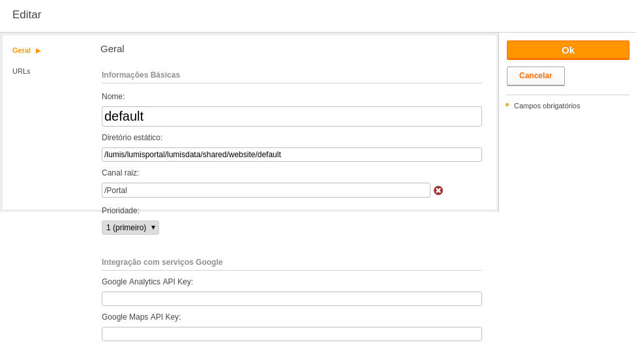Select the Geral section in the sidebar
Screen dimensions: 636x364
(22, 50)
